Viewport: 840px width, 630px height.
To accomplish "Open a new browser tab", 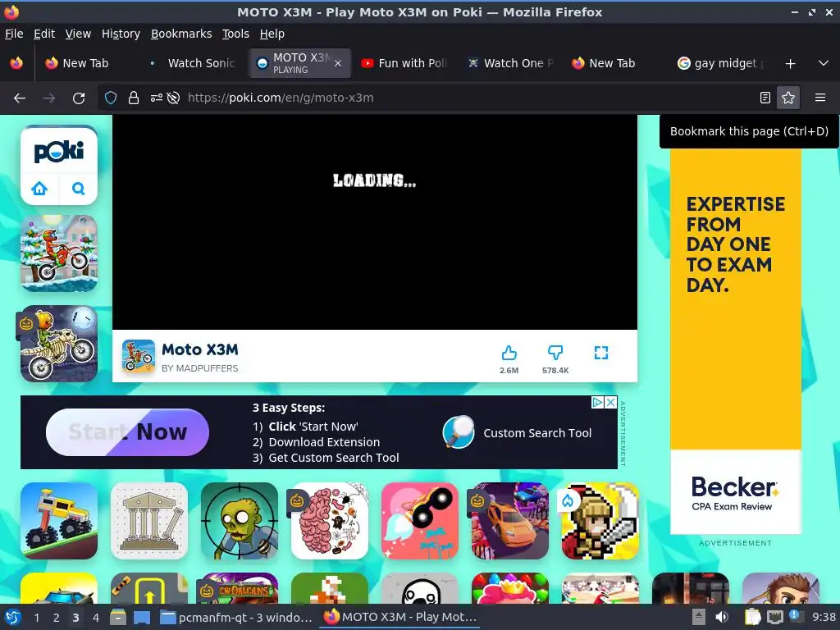I will click(x=790, y=64).
